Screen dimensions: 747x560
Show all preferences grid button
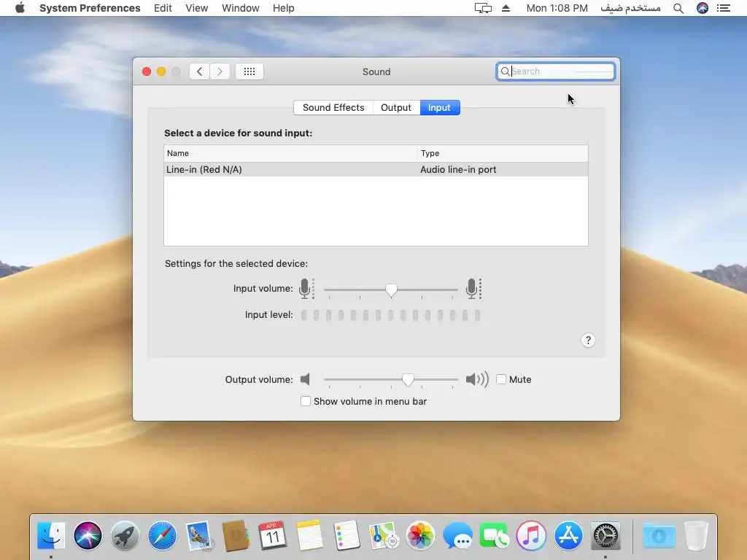coord(249,71)
